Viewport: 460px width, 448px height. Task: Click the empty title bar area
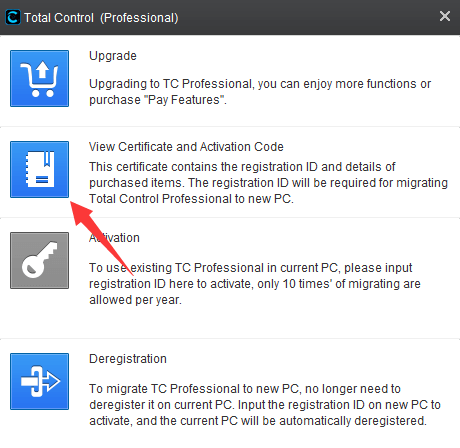coord(307,17)
